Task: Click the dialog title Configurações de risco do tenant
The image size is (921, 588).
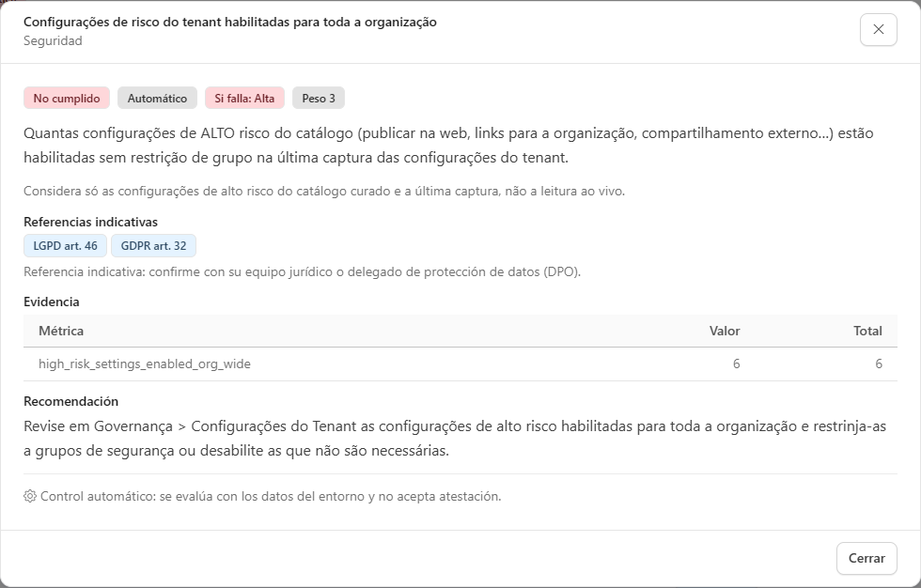Action: coord(230,22)
